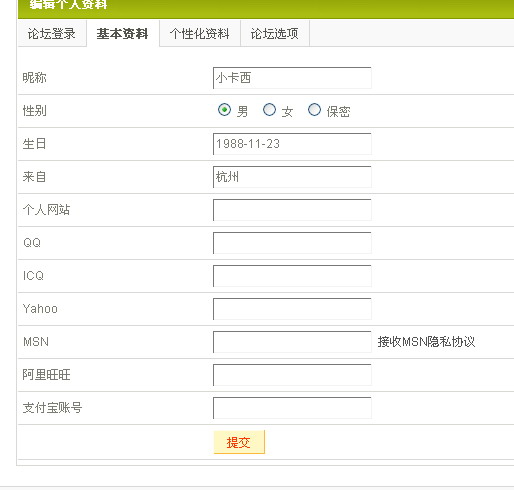This screenshot has width=514, height=490.
Task: Focus the QQ number input box
Action: point(292,243)
